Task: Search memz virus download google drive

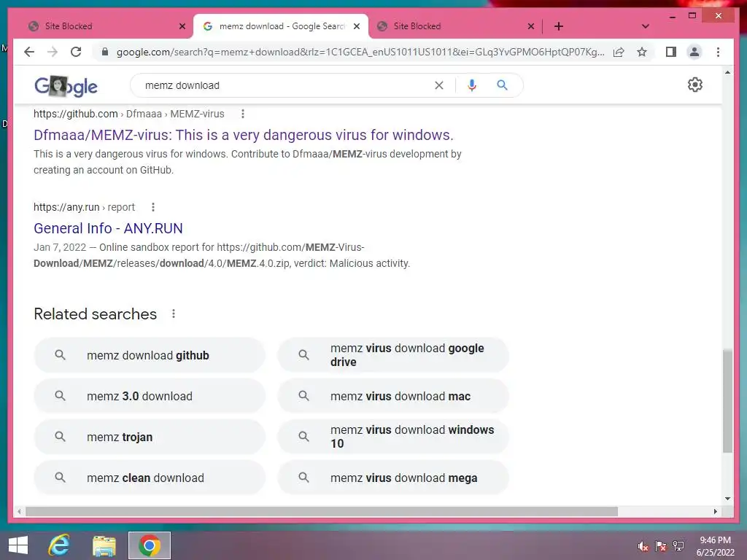Action: 393,355
